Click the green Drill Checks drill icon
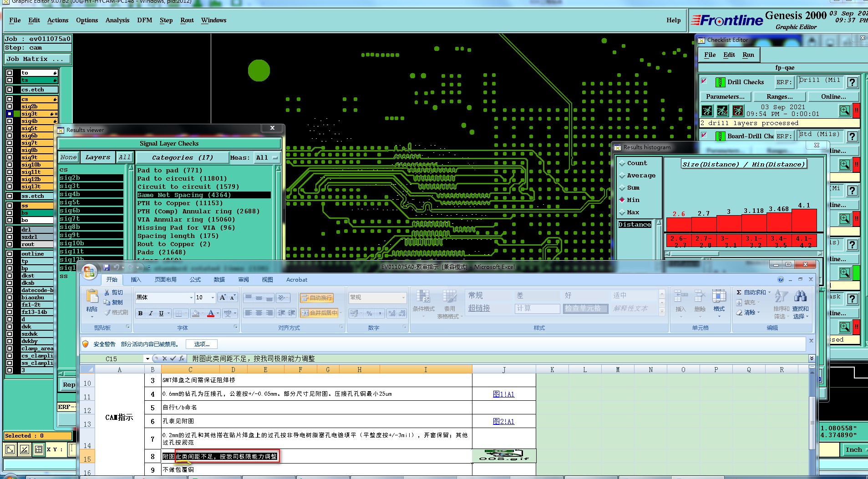The height and width of the screenshot is (479, 868). click(720, 82)
